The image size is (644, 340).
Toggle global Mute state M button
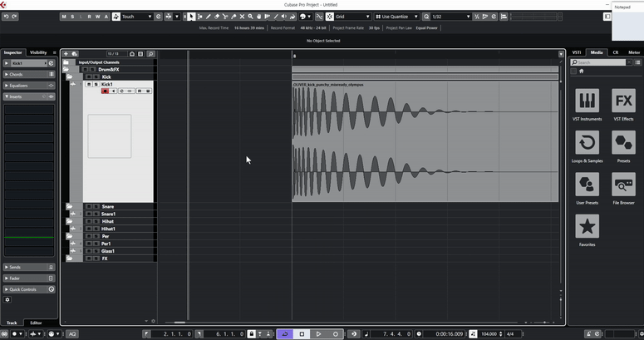64,17
